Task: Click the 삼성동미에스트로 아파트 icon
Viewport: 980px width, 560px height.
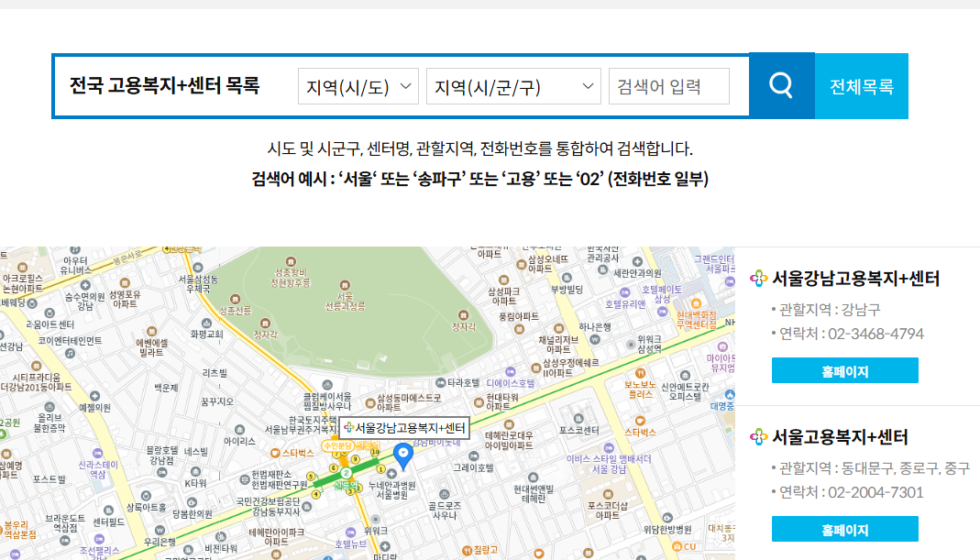Action: tap(370, 403)
